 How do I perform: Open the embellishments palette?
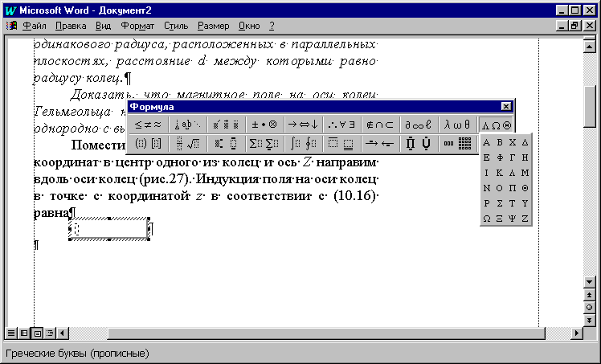click(x=226, y=125)
